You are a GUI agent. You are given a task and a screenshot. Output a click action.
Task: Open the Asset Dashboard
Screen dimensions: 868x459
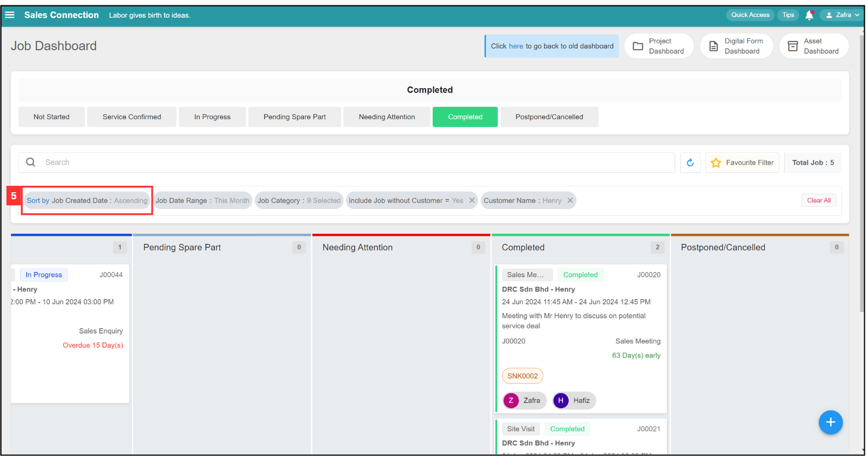(814, 46)
